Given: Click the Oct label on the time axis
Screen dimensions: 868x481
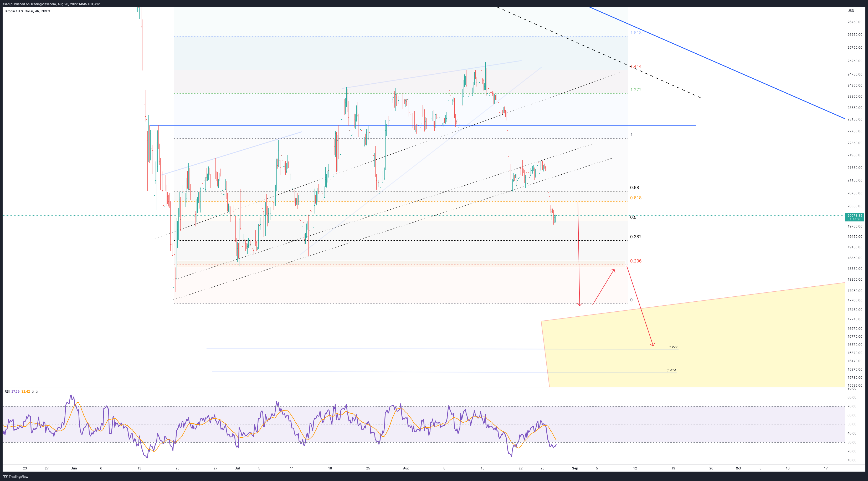Looking at the screenshot, I should click(x=739, y=468).
